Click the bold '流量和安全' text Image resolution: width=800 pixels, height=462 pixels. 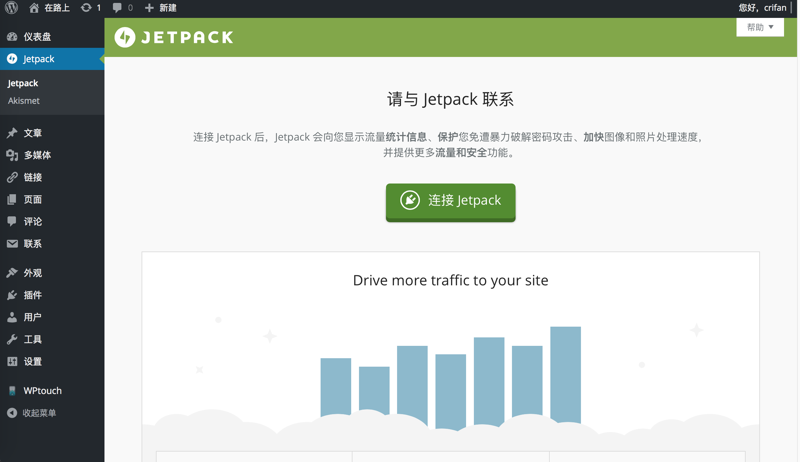(461, 152)
